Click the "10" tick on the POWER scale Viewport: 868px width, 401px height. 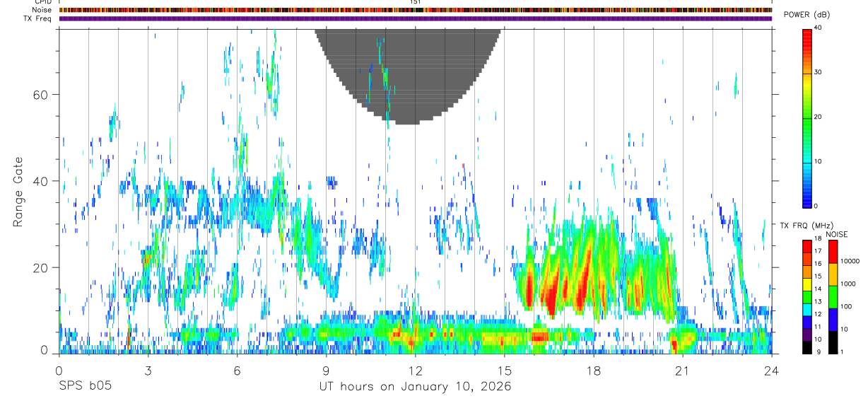coord(818,161)
